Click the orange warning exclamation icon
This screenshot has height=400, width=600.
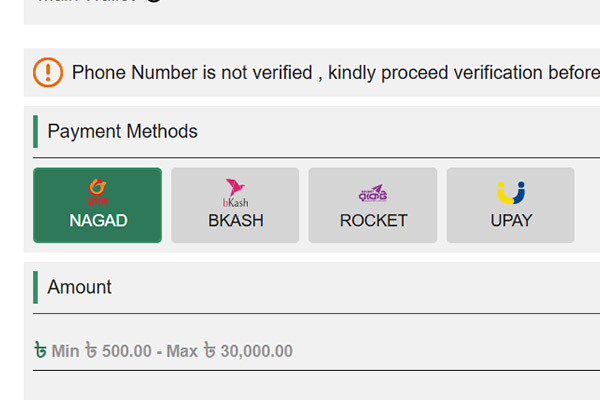click(48, 73)
